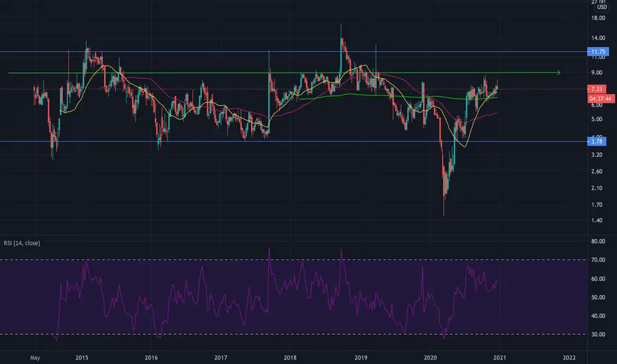Click the 5.00 price axis value
Viewport: 617px width, 364px height.
[x=597, y=119]
